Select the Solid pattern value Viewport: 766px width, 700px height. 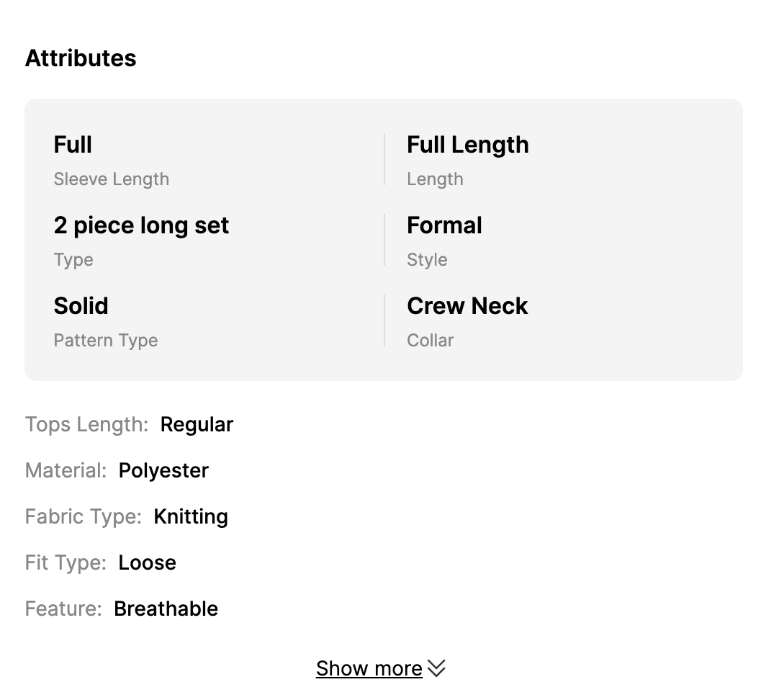(x=81, y=306)
